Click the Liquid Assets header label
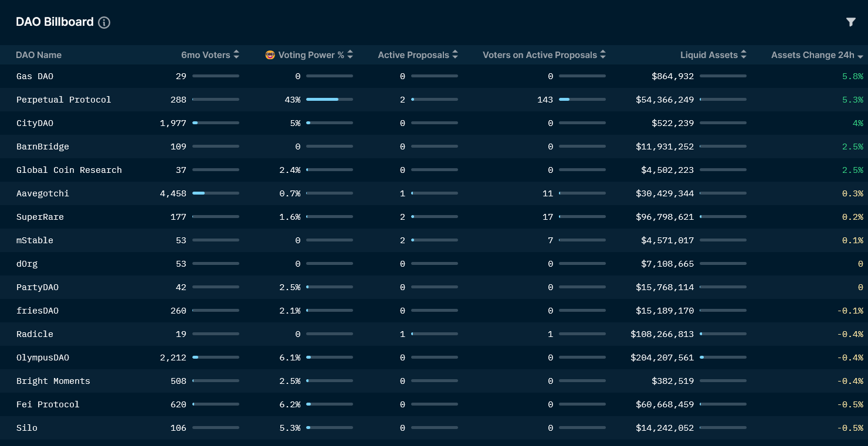This screenshot has height=446, width=868. click(709, 55)
